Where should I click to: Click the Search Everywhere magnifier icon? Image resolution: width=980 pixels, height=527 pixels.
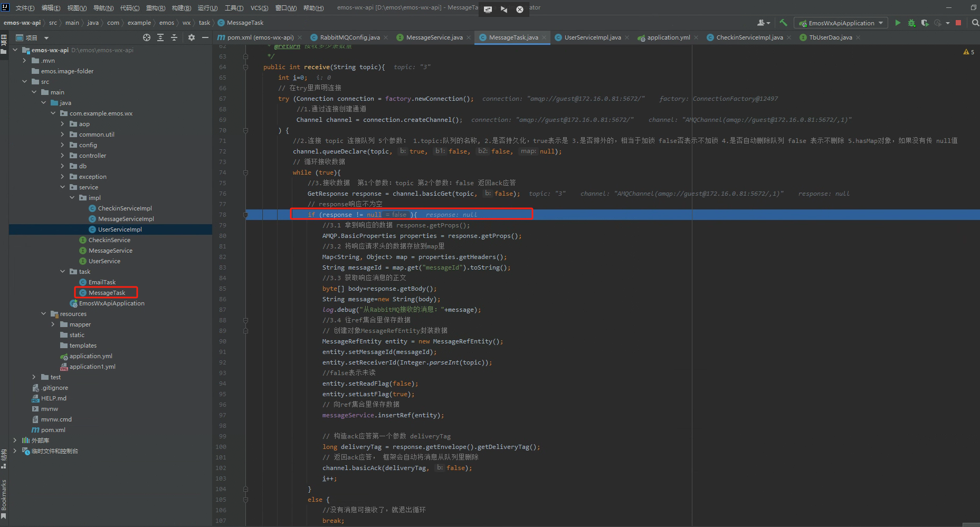tap(975, 23)
